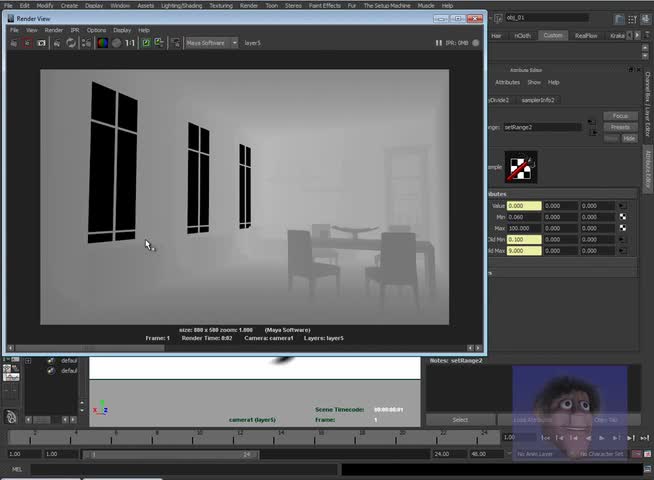This screenshot has width=654, height=480.
Task: Redo the previous render in Render View
Action: [14, 43]
